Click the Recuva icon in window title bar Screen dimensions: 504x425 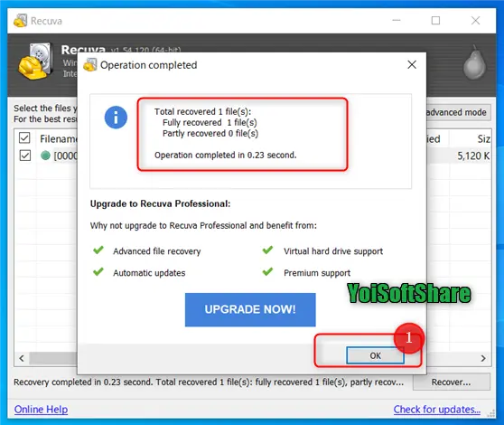(x=20, y=21)
